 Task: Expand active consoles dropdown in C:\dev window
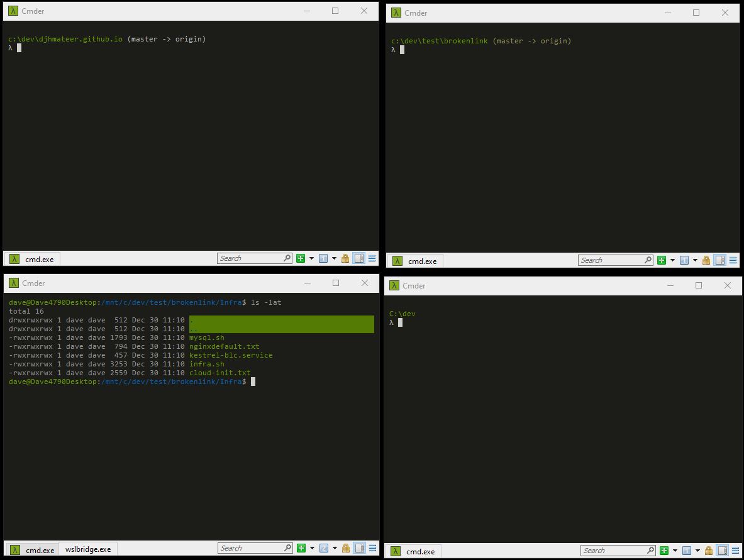[x=697, y=551]
